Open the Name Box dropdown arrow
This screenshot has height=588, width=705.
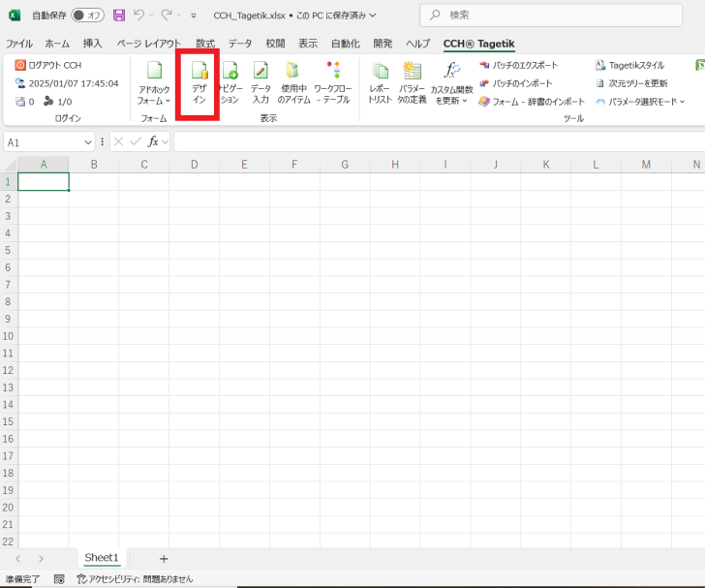[87, 141]
